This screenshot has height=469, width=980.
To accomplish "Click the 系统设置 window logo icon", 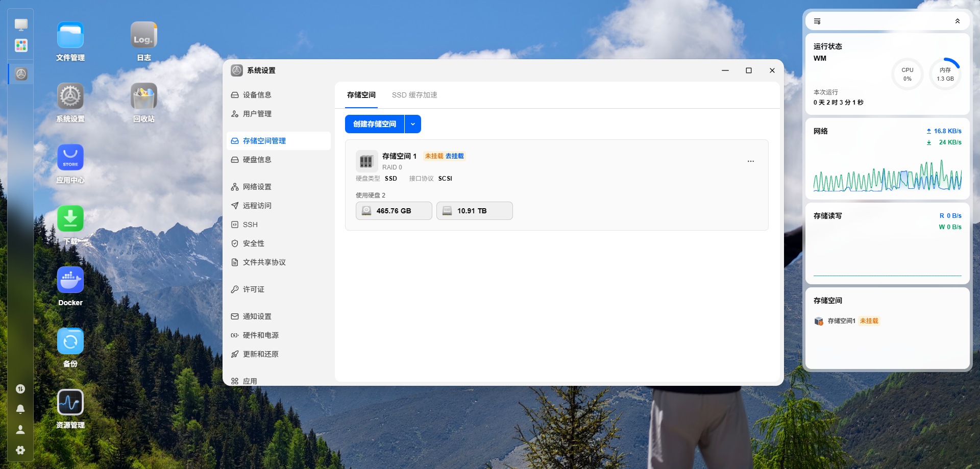I will click(237, 70).
